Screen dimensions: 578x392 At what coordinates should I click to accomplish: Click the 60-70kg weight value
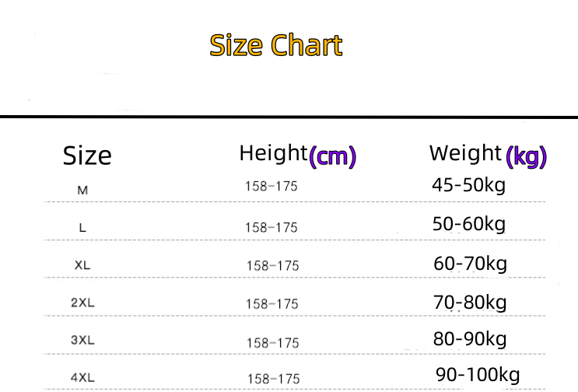pyautogui.click(x=470, y=264)
